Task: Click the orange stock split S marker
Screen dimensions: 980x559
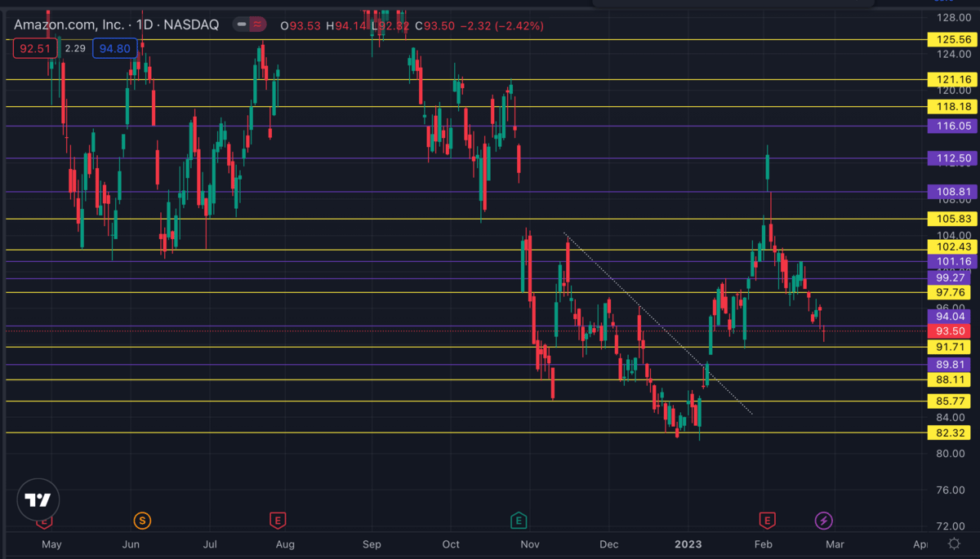Action: (x=142, y=520)
